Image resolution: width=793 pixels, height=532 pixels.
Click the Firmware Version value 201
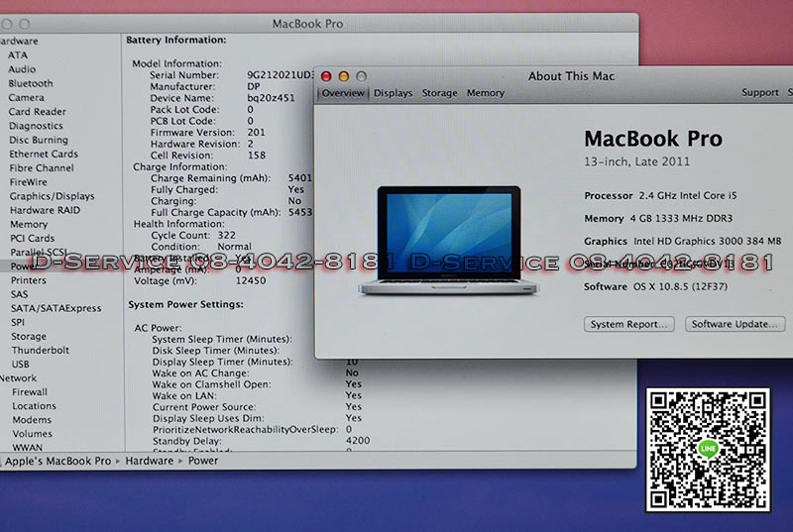click(256, 133)
